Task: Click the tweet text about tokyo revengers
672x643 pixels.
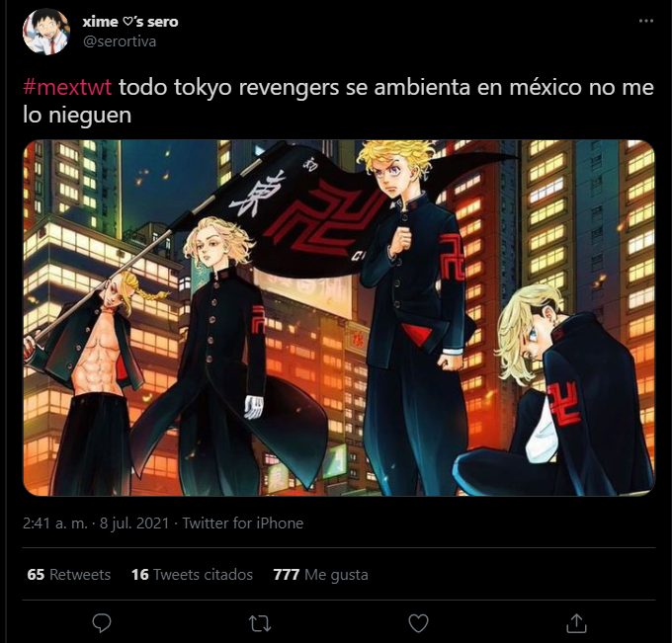Action: click(x=339, y=101)
